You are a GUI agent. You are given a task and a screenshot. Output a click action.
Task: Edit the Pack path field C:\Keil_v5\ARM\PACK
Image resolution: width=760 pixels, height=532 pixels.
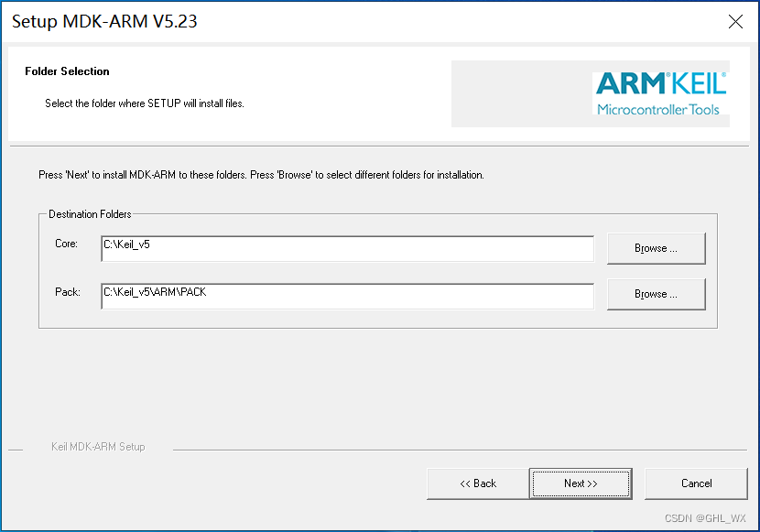[348, 296]
